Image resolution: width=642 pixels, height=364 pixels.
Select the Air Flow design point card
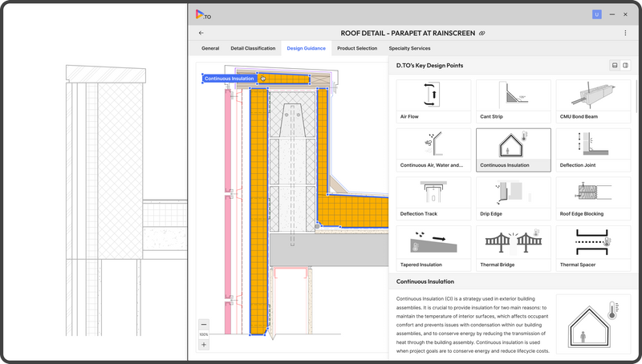point(433,101)
